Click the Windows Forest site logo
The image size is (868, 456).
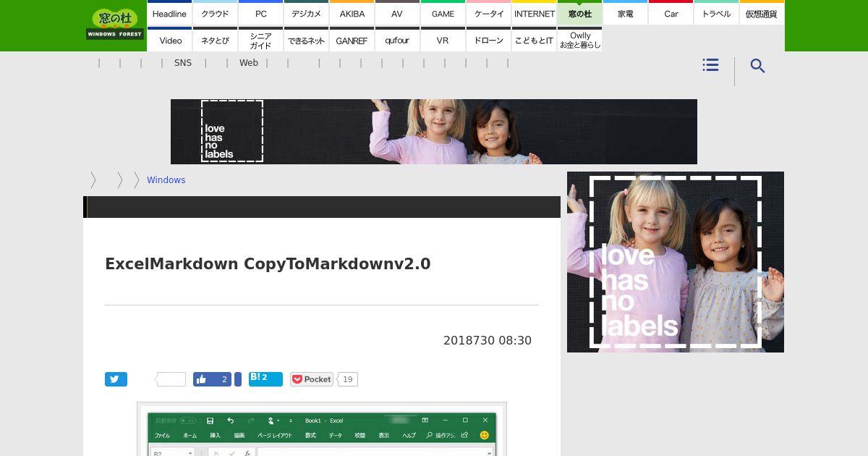(x=115, y=24)
